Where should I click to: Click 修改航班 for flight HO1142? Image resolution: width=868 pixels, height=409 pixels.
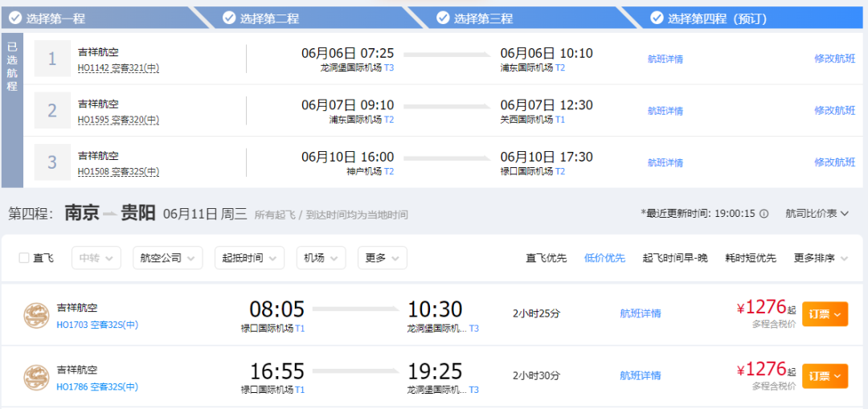click(835, 59)
